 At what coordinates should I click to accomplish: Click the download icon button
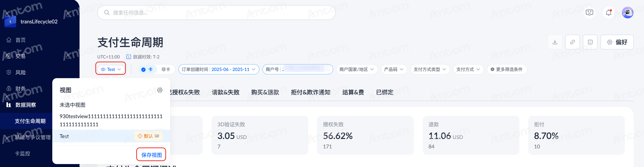pos(555,42)
